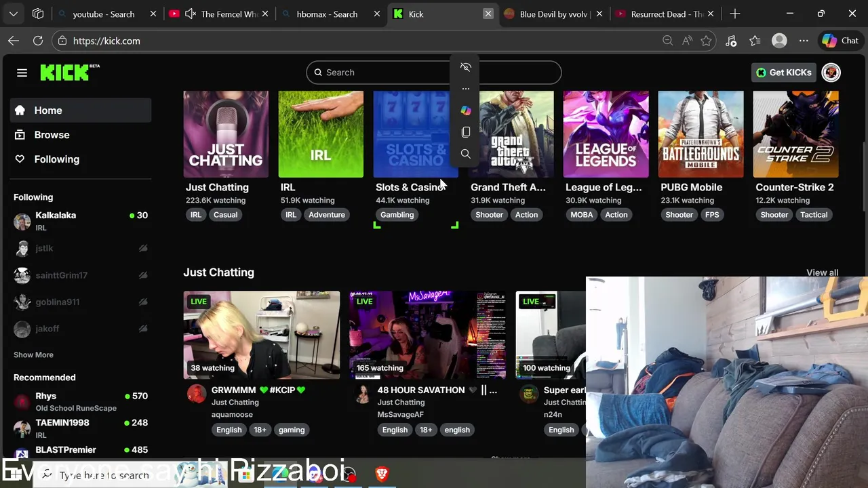This screenshot has width=868, height=488.
Task: Click the Casual tag
Action: (225, 215)
